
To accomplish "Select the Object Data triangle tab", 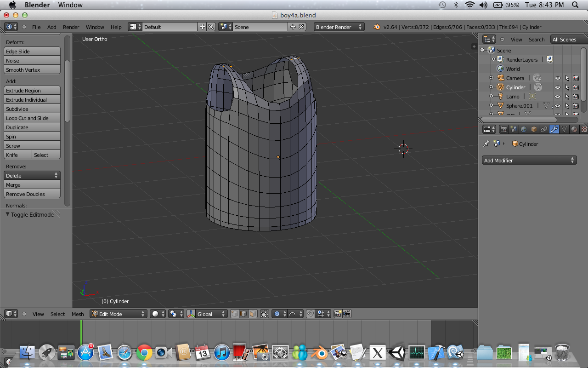I will pyautogui.click(x=564, y=130).
